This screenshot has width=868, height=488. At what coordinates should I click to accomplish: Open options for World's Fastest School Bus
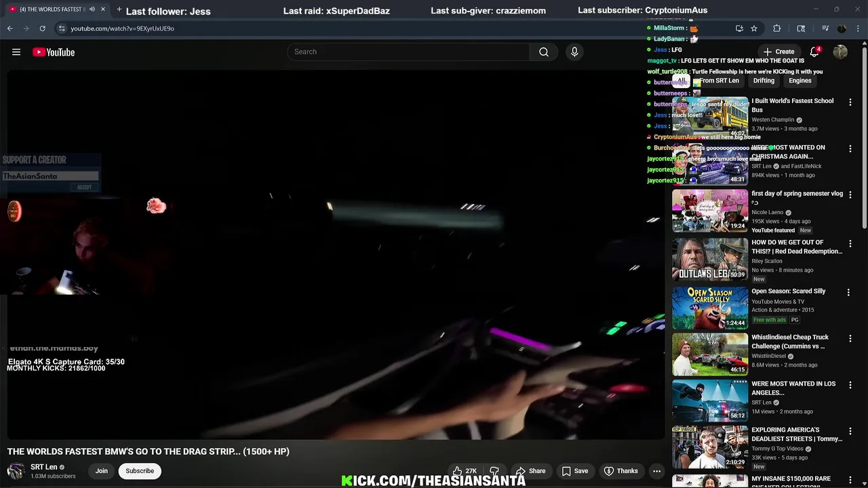(849, 102)
